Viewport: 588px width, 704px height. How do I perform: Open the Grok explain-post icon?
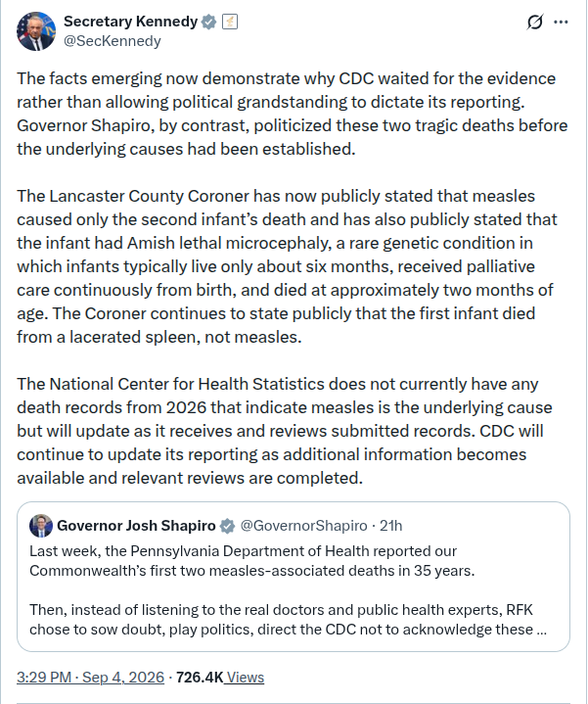coord(535,22)
